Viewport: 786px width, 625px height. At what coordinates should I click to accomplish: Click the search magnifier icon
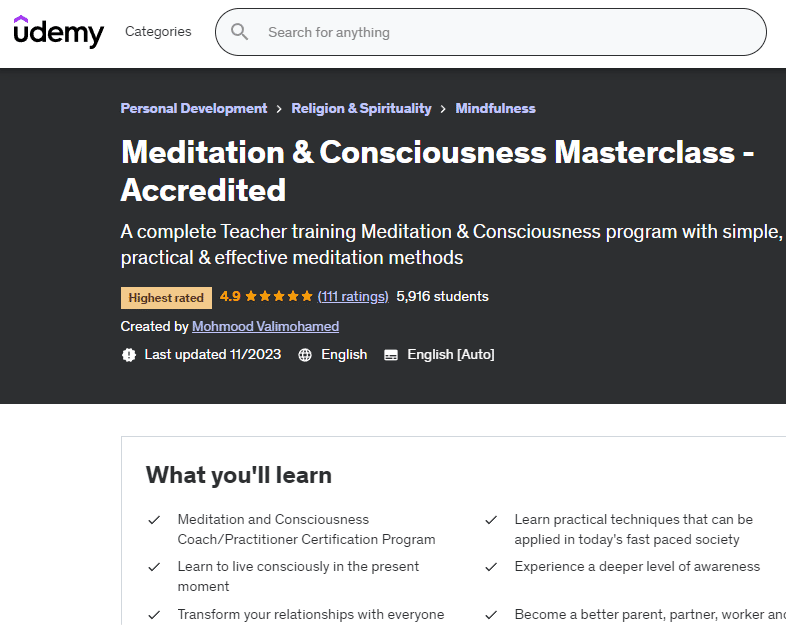point(240,32)
